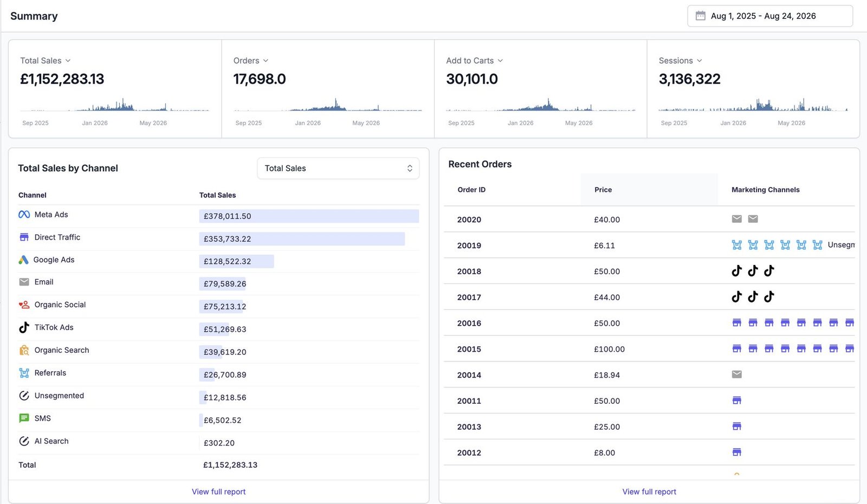Screen dimensions: 867x504
Task: Click the Add to Carts value 30,101.0
Action: click(472, 79)
